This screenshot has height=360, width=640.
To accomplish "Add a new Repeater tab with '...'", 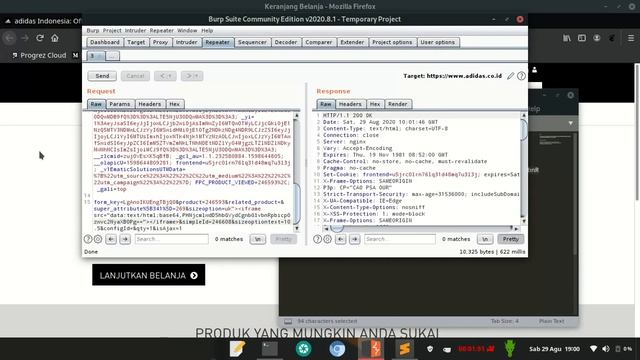I will pyautogui.click(x=113, y=56).
